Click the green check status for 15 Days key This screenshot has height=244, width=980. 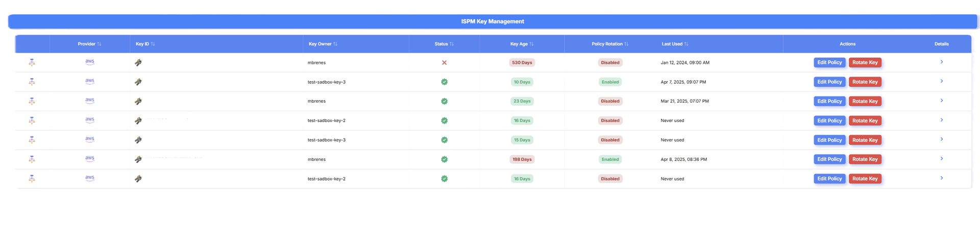(444, 140)
